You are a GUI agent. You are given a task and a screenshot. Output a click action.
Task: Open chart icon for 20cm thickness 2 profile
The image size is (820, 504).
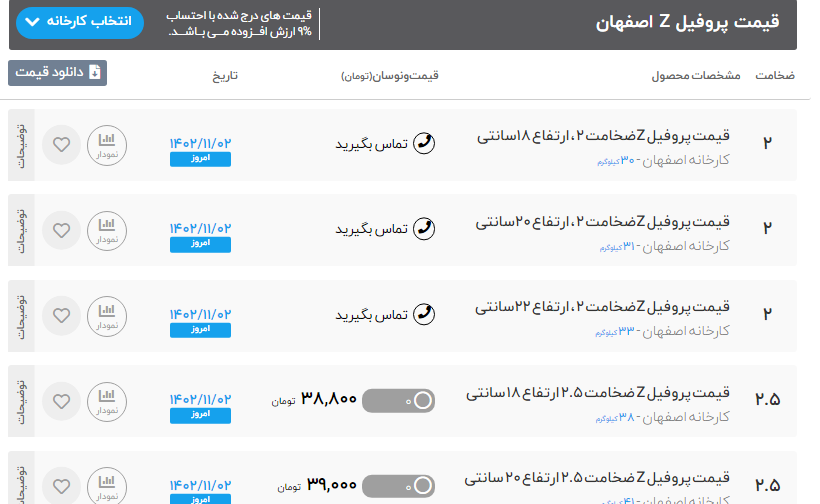[106, 230]
